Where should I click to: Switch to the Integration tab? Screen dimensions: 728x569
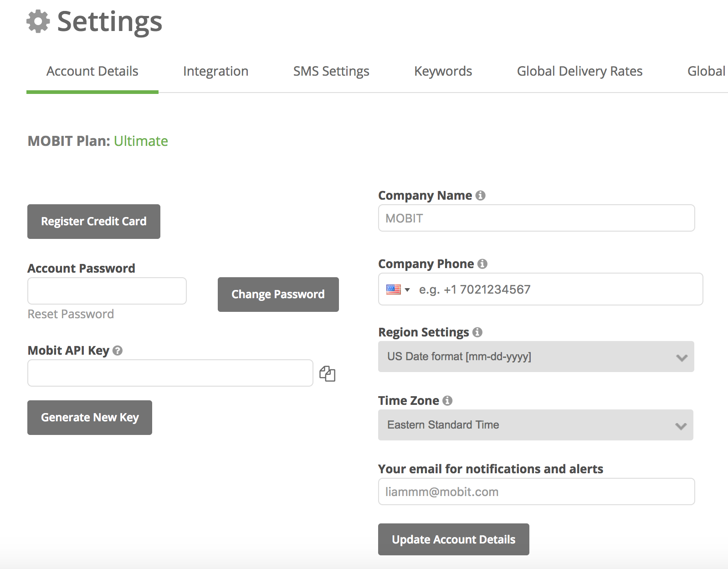tap(215, 71)
